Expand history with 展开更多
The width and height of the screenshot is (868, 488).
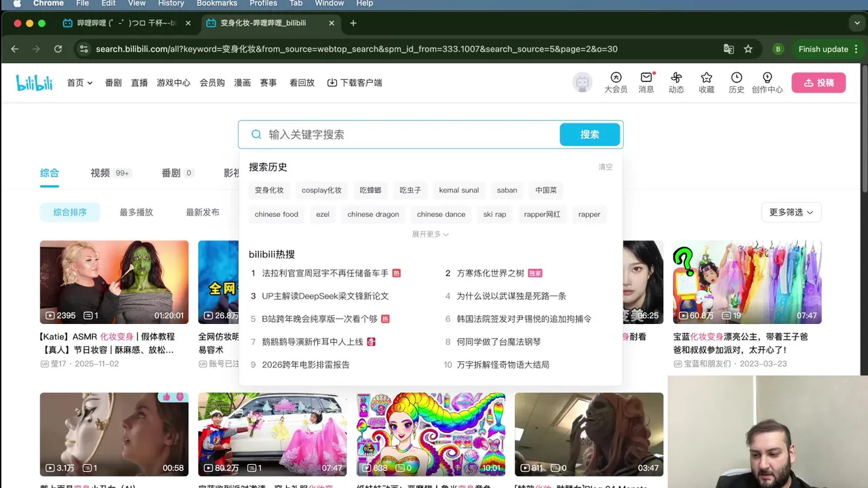431,234
